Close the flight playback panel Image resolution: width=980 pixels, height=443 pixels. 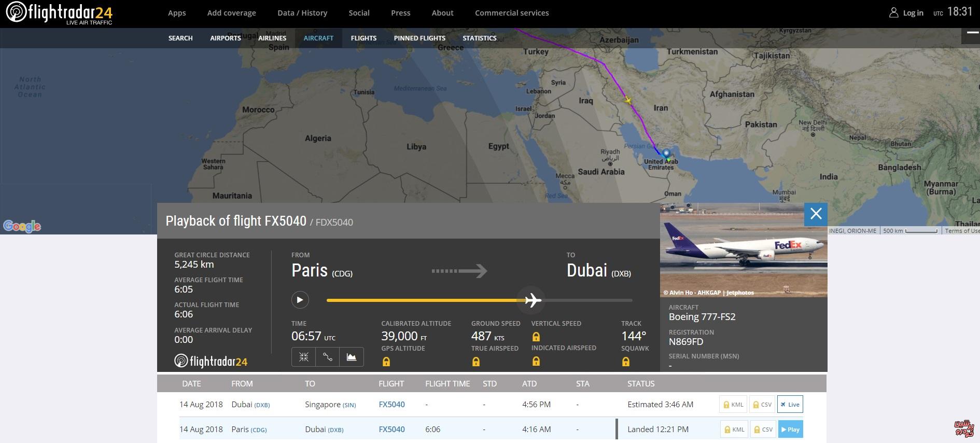(x=816, y=214)
